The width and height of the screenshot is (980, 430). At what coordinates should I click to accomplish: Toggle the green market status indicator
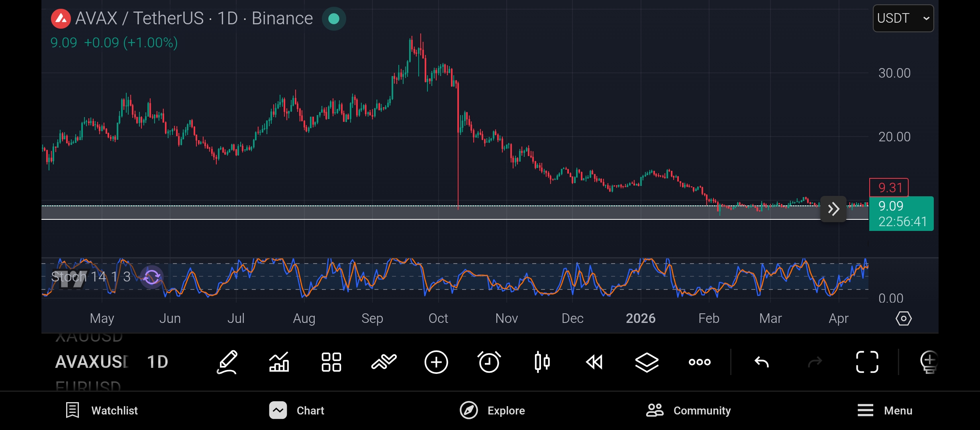[x=334, y=19]
